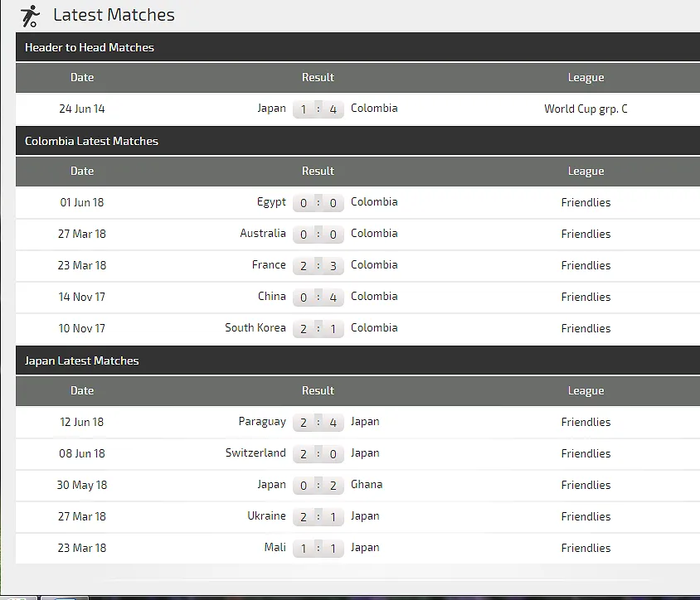This screenshot has height=600, width=700.
Task: Open the Mali team name link
Action: pyautogui.click(x=275, y=547)
